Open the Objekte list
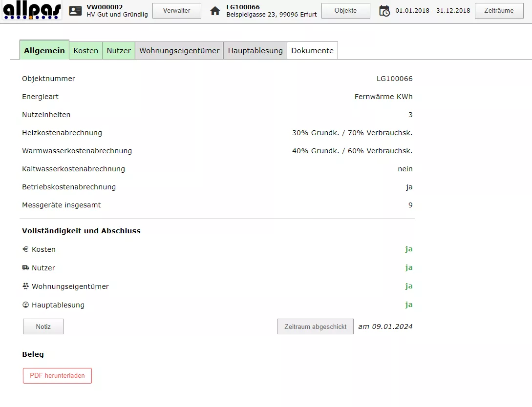Screen dimensions: 532x407 345,11
